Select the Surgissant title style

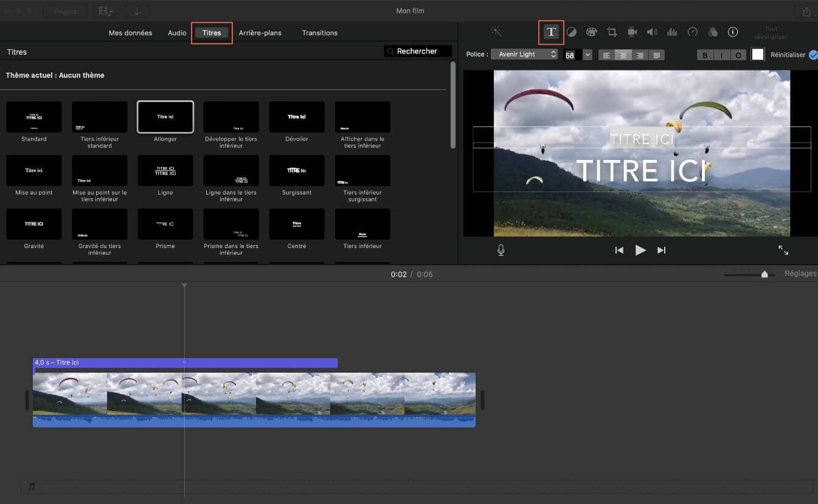pos(296,170)
